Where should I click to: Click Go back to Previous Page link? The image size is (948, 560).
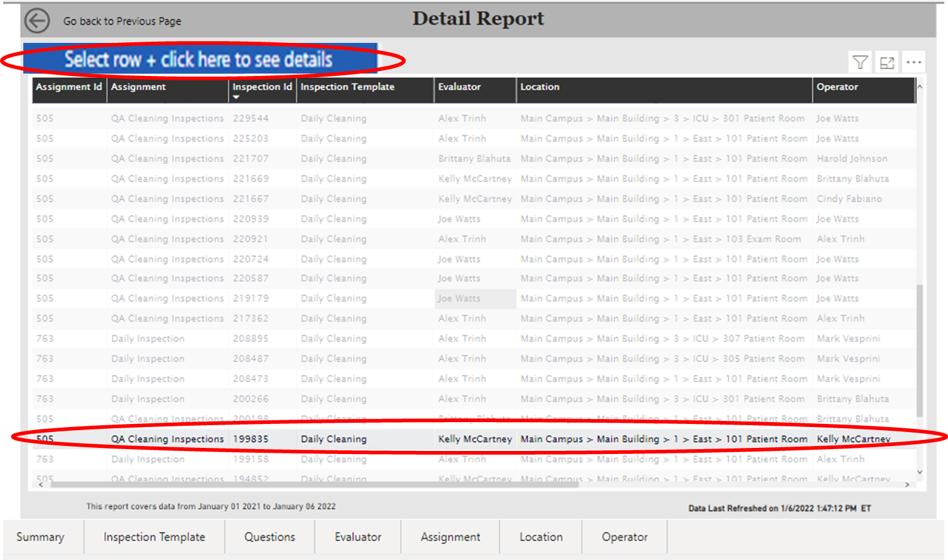click(121, 21)
